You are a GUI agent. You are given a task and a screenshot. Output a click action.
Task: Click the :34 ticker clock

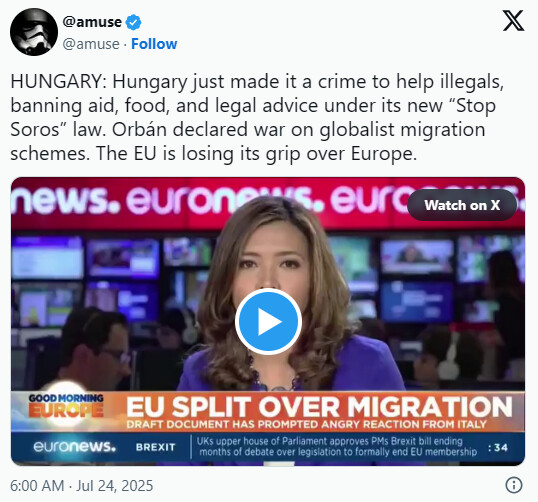(498, 447)
